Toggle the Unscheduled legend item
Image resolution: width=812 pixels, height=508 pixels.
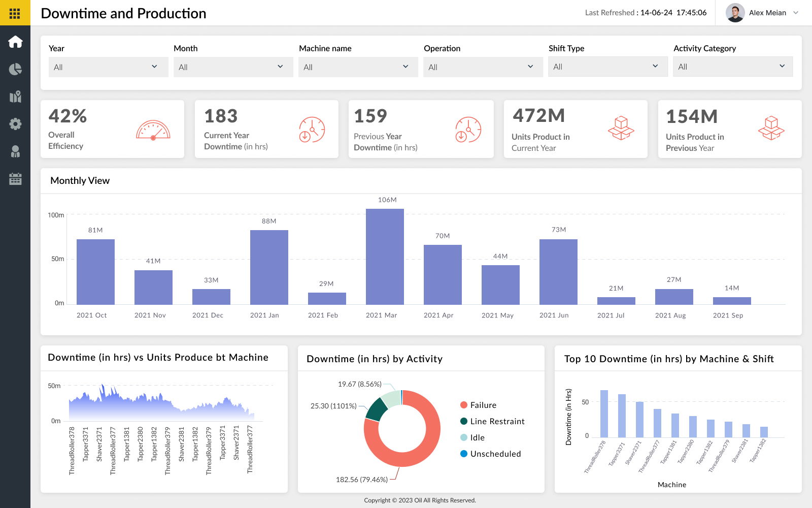tap(490, 454)
